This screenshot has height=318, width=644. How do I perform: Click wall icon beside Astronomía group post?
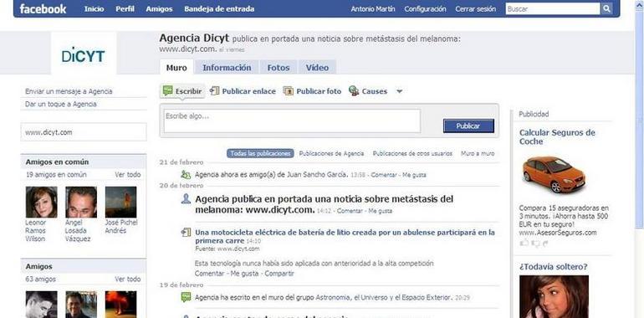(x=186, y=297)
